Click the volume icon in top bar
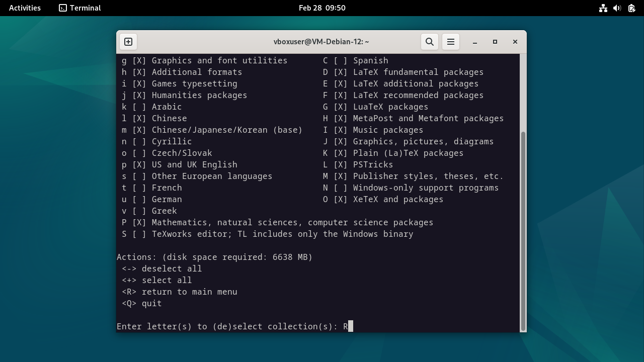 point(617,8)
